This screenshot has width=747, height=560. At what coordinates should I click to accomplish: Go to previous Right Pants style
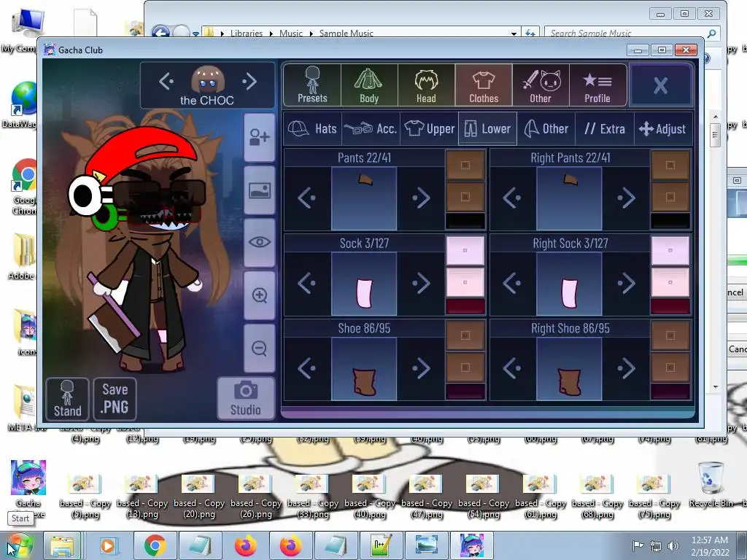point(512,198)
